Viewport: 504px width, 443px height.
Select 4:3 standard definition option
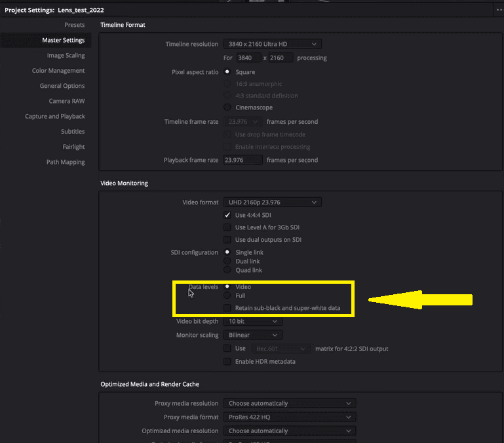coord(227,96)
